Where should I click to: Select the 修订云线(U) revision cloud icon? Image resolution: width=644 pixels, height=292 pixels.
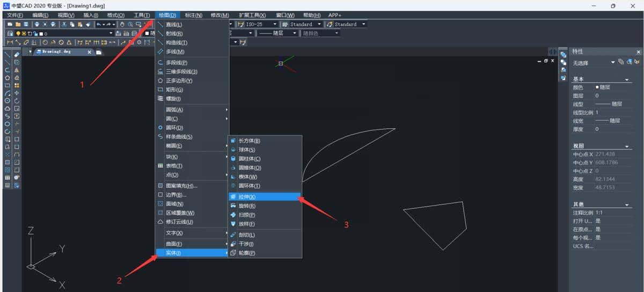coord(160,222)
